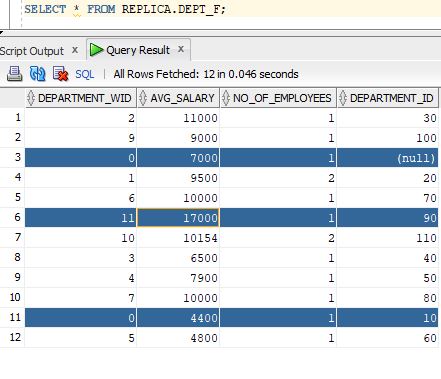Click DEPARTMENT_ID cell 50

388,278
